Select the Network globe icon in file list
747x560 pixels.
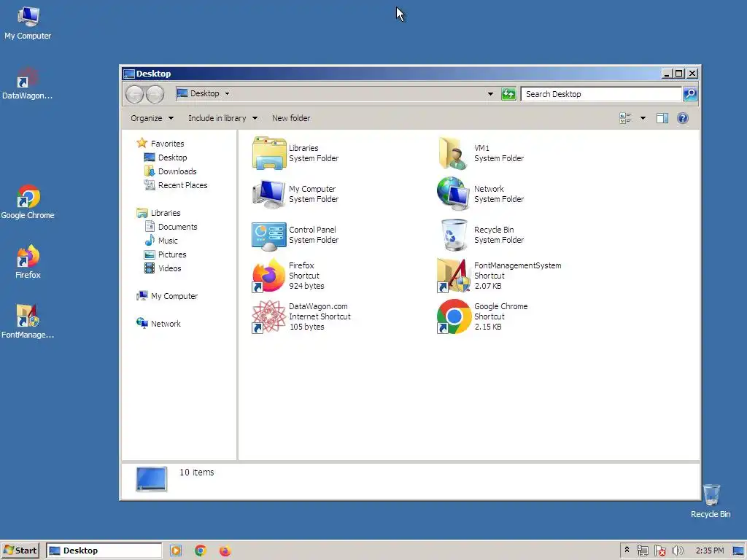[x=454, y=194]
